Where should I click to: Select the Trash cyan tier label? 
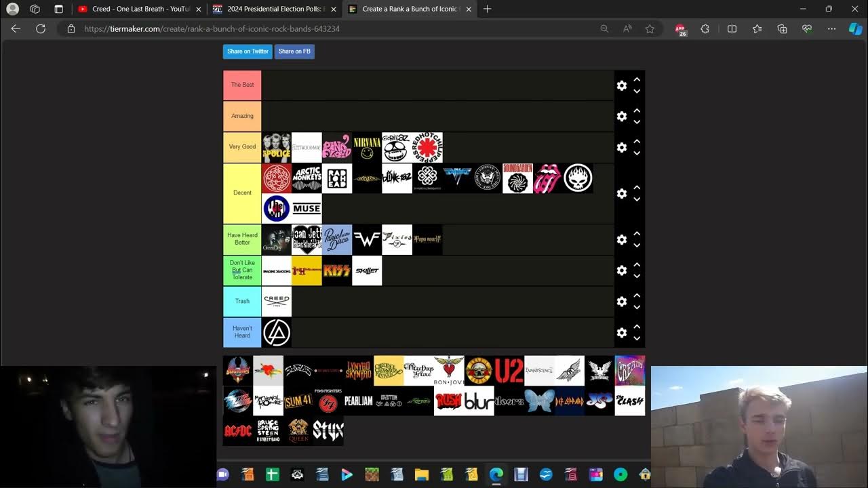point(242,301)
